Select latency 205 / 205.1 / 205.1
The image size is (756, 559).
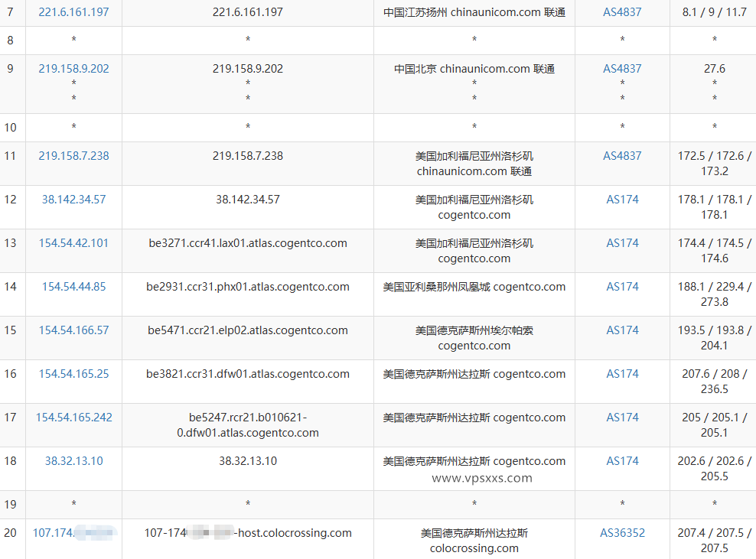[714, 425]
